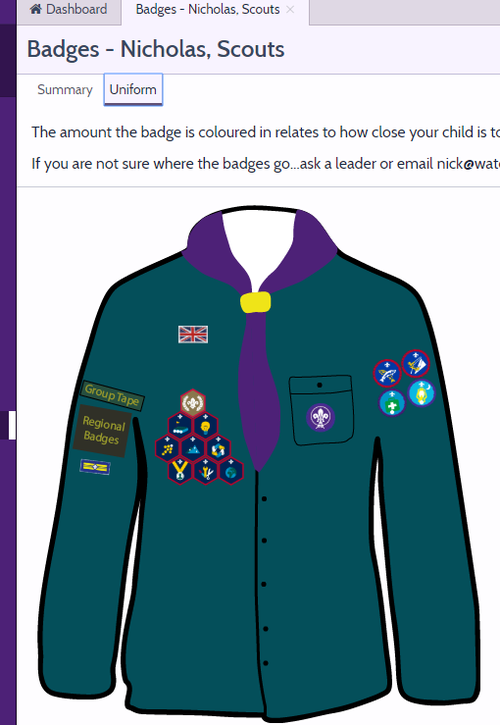Click the lantern nights away badge

coord(421,393)
